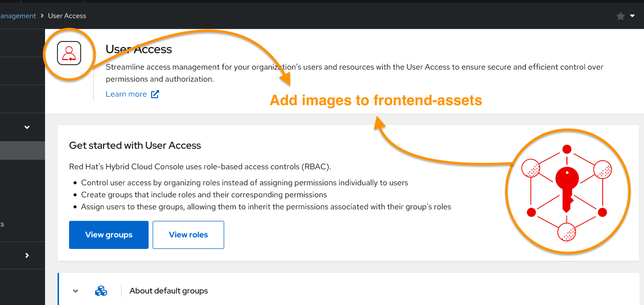This screenshot has width=644, height=305.
Task: Click the Get started with User Access heading
Action: click(135, 146)
